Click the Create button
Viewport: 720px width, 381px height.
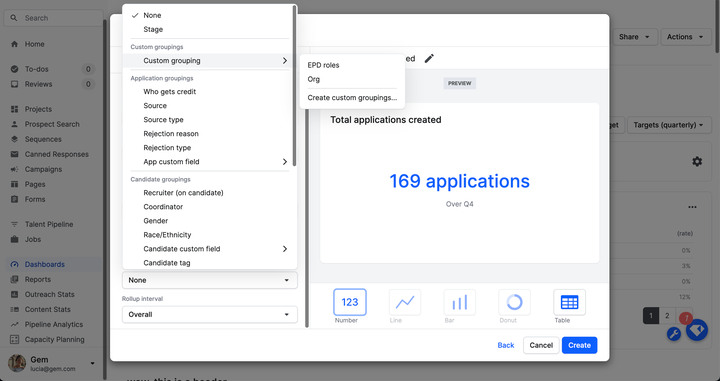pos(579,345)
